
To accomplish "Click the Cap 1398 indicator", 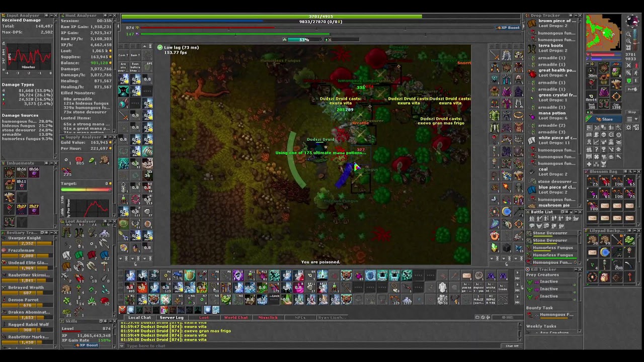I will tap(616, 106).
